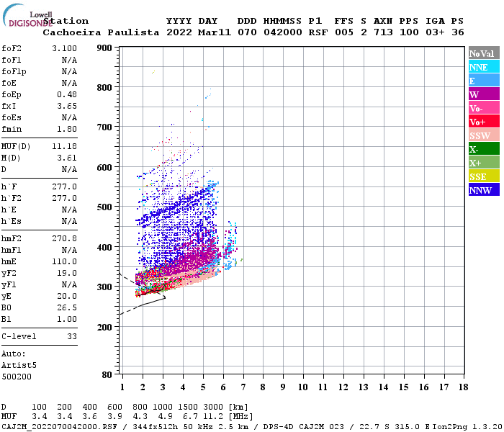The width and height of the screenshot is (504, 432).
Task: Click the yF2 value 19.0
Action: click(67, 273)
